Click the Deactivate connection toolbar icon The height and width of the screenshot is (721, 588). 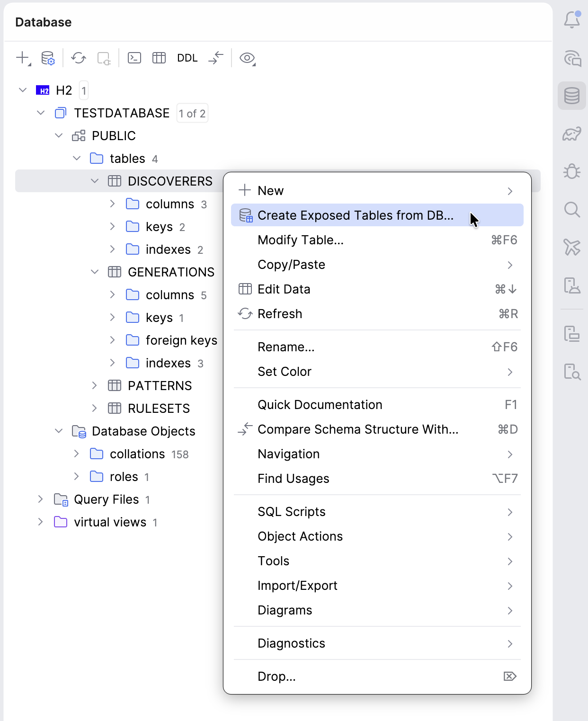tap(104, 58)
